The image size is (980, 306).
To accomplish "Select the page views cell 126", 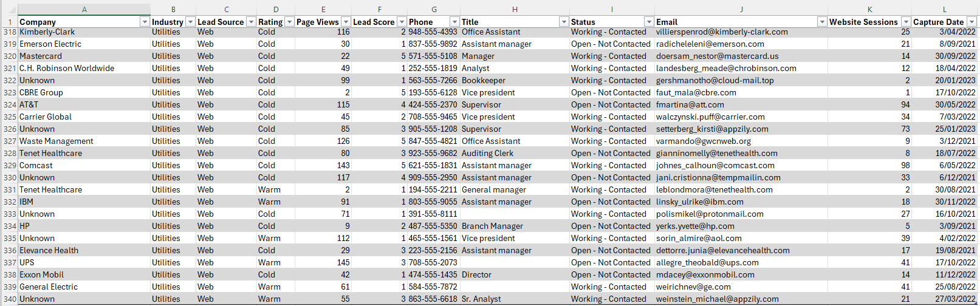I will (323, 141).
